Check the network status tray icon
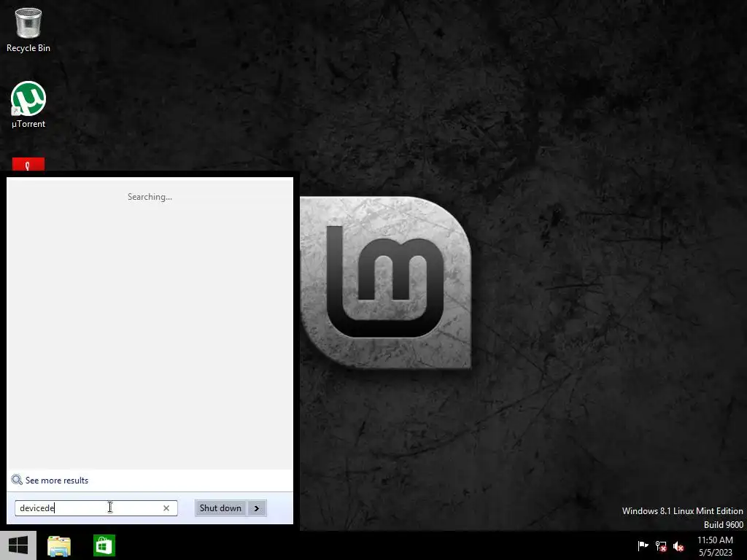Viewport: 747px width, 560px height. click(x=661, y=545)
